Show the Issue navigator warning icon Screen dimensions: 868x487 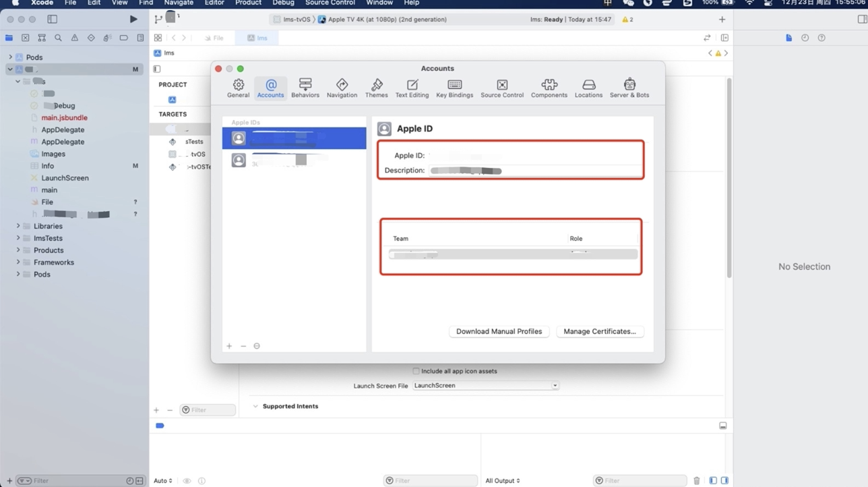75,38
